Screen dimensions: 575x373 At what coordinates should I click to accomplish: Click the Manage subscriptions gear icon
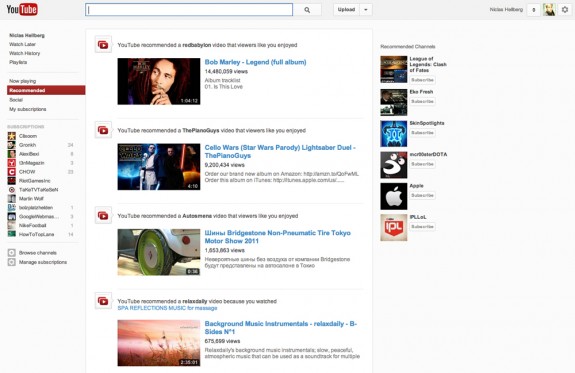point(12,262)
